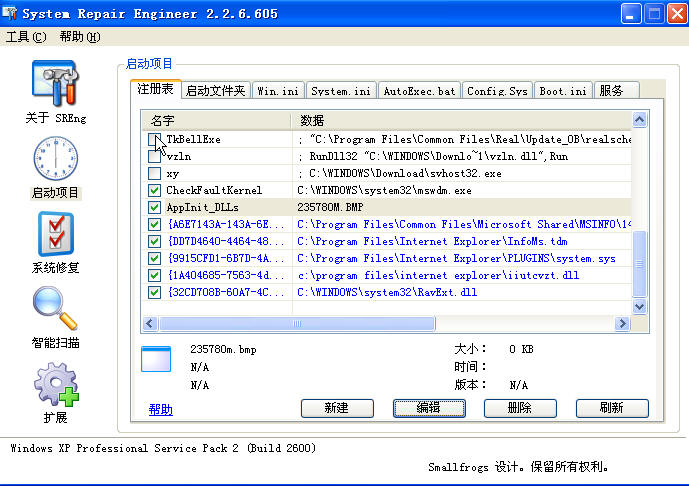Image resolution: width=689 pixels, height=486 pixels.
Task: Click horizontal scroll left arrow
Action: tap(149, 324)
